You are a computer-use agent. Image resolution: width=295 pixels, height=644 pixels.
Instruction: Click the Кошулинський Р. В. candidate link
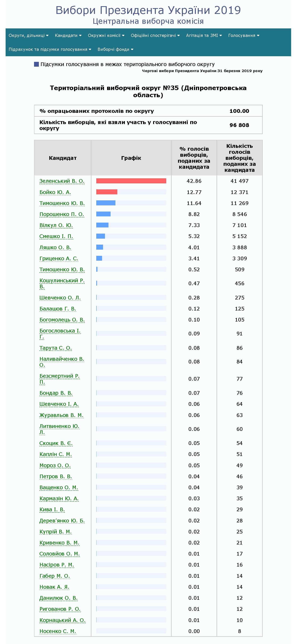click(62, 281)
